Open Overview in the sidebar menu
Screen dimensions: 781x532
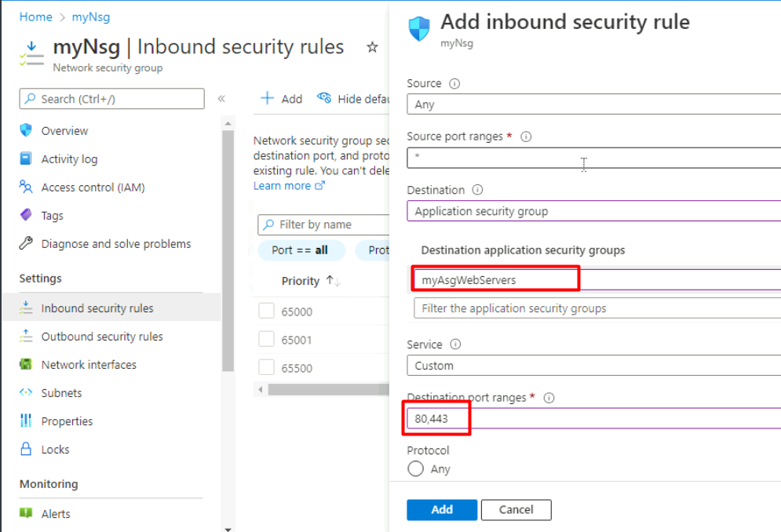click(64, 131)
